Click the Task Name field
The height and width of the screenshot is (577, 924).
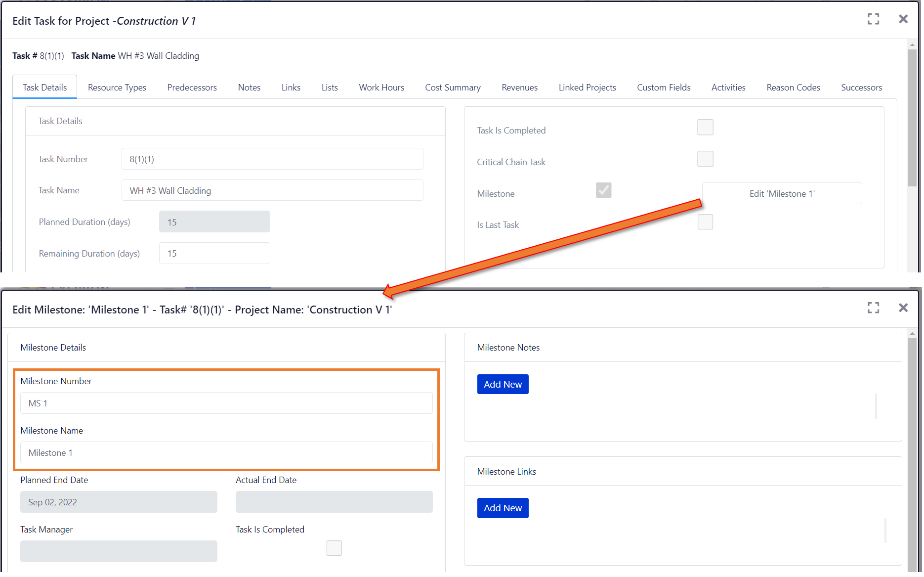(272, 190)
